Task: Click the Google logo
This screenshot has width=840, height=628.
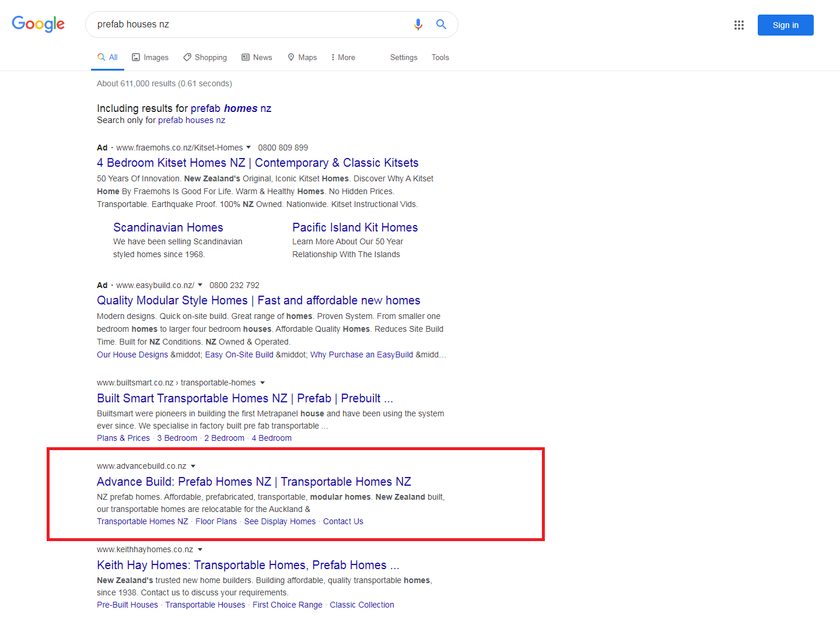Action: click(x=38, y=24)
